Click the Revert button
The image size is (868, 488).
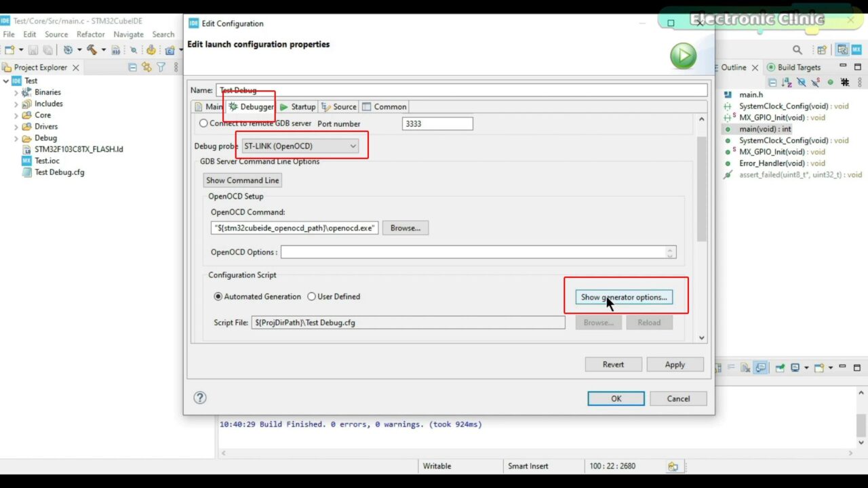pos(613,365)
